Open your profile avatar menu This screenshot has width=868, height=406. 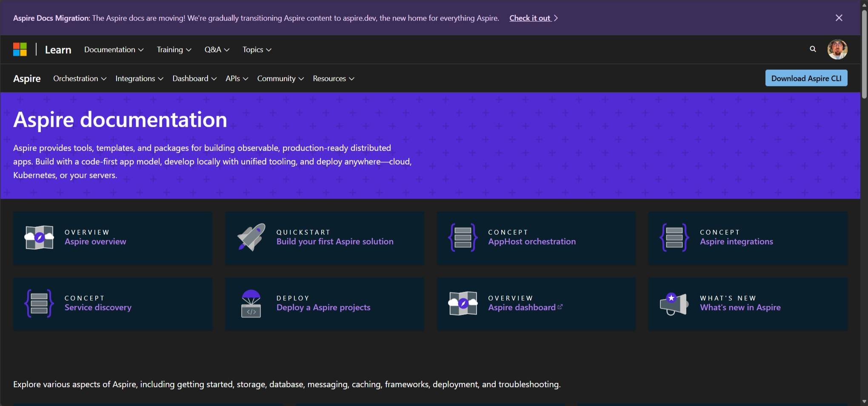[x=837, y=49]
